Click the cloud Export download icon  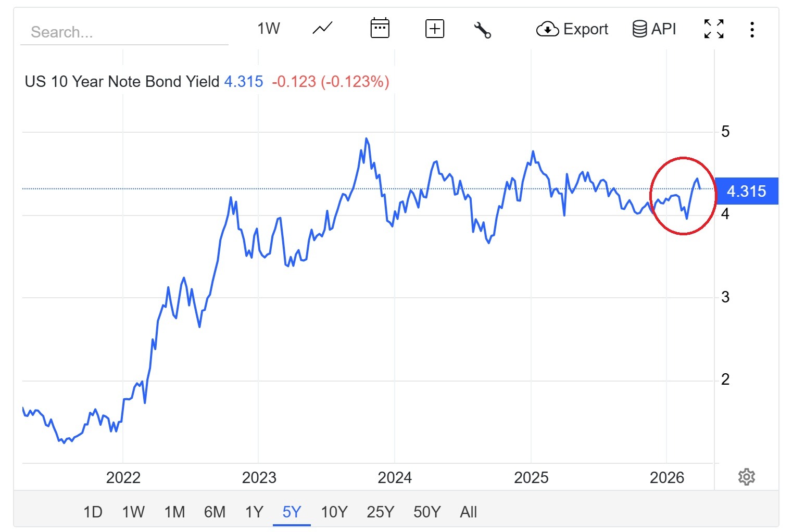(547, 29)
